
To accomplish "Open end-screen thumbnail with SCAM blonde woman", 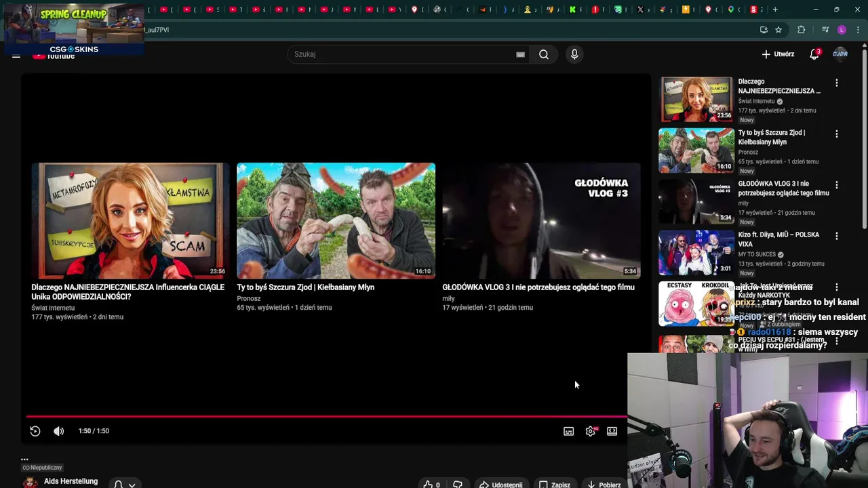I will pyautogui.click(x=130, y=220).
